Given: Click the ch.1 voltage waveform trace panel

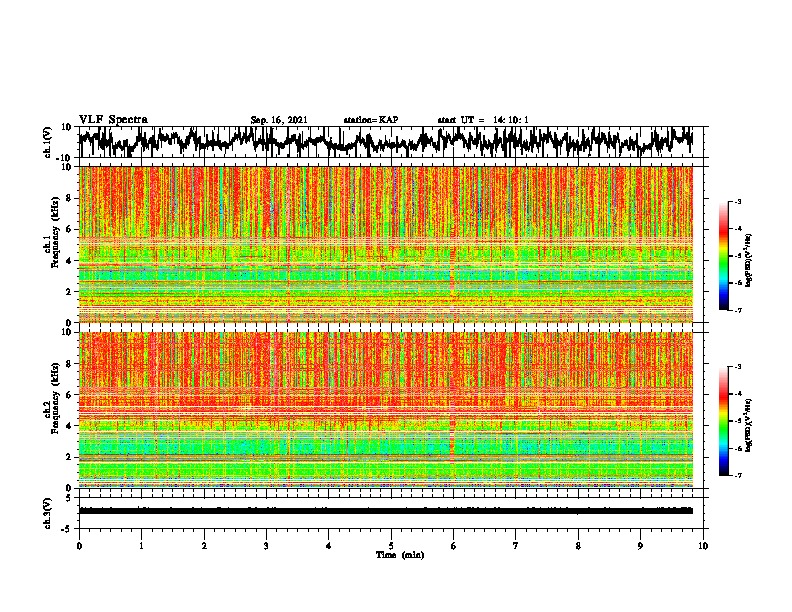Looking at the screenshot, I should [393, 142].
